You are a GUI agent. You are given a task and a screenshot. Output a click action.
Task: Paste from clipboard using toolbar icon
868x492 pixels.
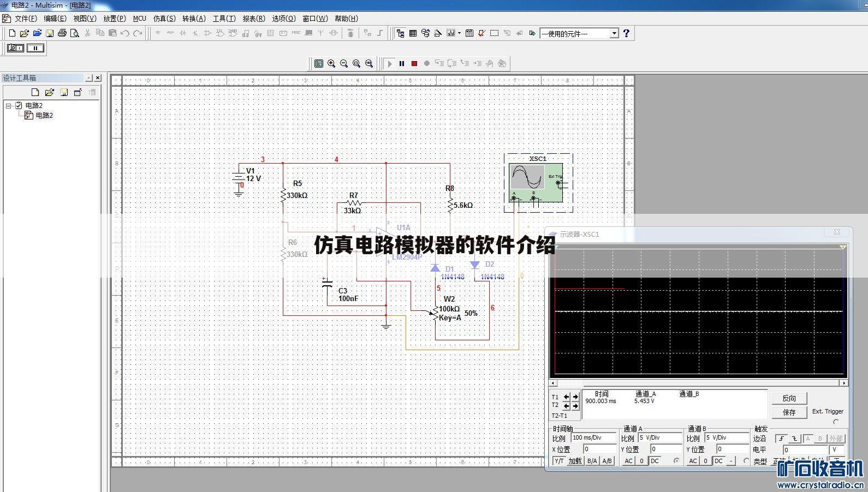(112, 33)
